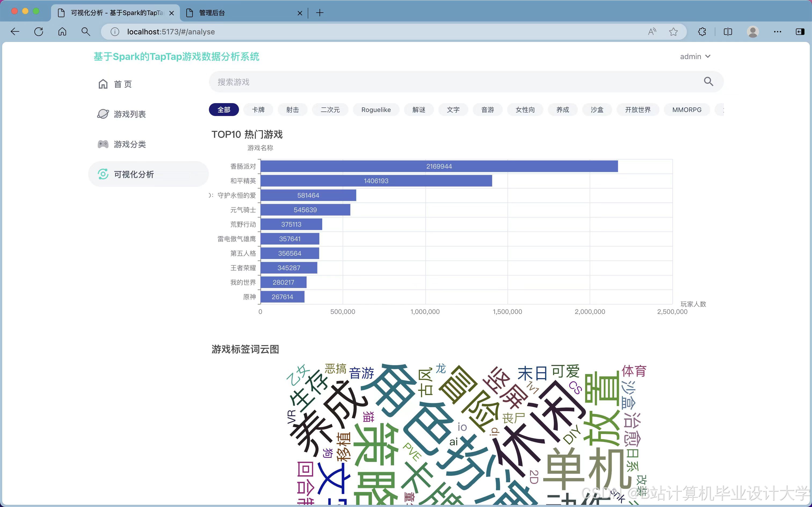This screenshot has height=507, width=812.
Task: Select 可视化分析 in sidebar menu
Action: pyautogui.click(x=133, y=174)
